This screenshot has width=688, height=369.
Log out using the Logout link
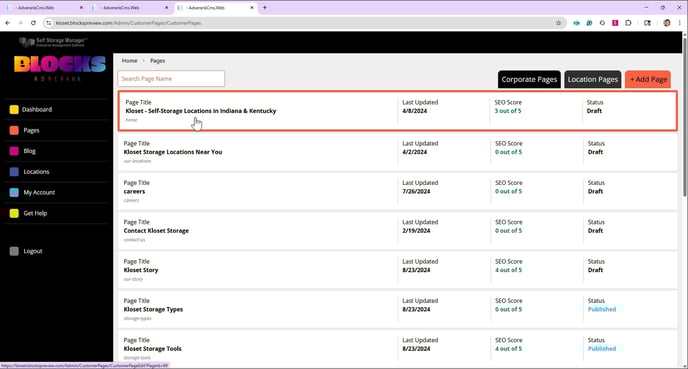click(x=33, y=251)
